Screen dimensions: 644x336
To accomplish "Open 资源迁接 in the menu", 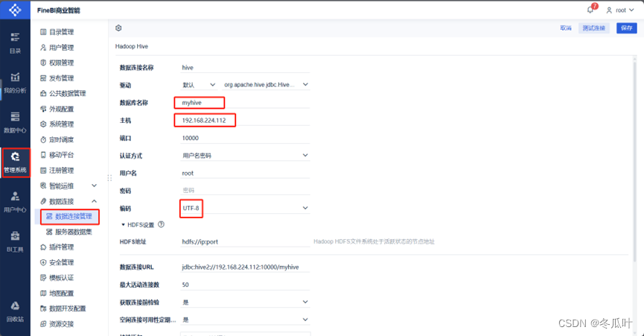I will point(57,324).
